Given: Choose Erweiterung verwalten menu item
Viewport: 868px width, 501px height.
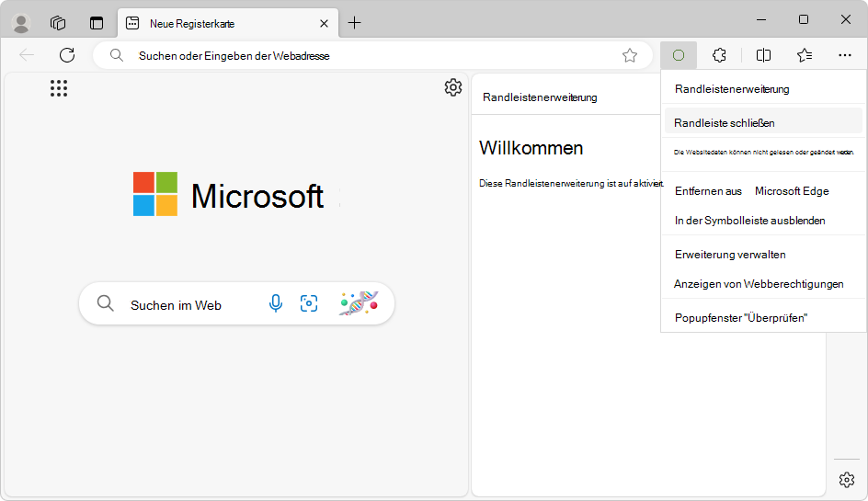Looking at the screenshot, I should point(763,255).
